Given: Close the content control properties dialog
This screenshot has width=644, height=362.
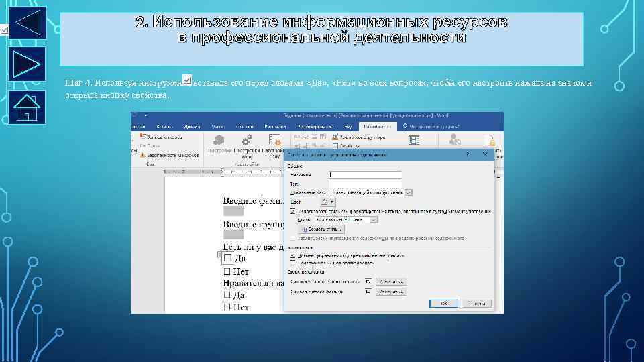Looking at the screenshot, I should click(x=485, y=154).
